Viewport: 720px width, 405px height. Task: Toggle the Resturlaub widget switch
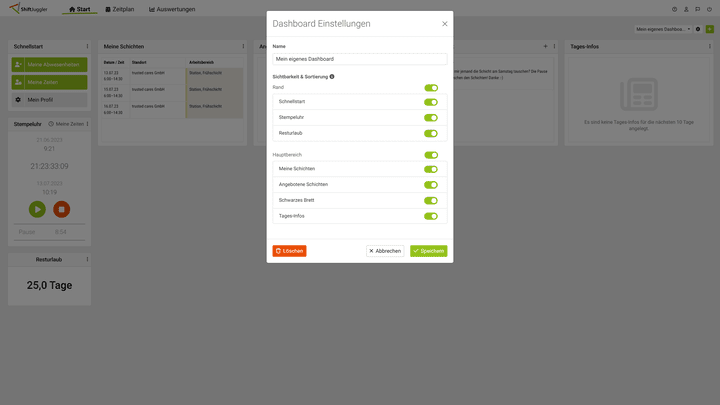[x=431, y=133]
